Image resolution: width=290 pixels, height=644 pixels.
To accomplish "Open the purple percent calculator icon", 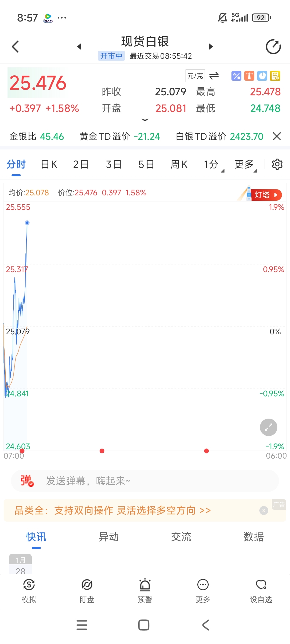I will 236,76.
